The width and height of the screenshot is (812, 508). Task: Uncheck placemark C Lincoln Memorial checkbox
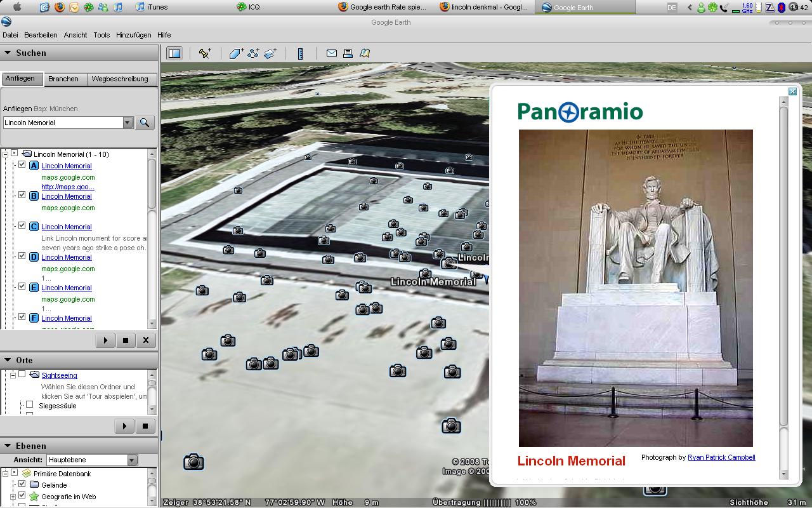point(22,225)
